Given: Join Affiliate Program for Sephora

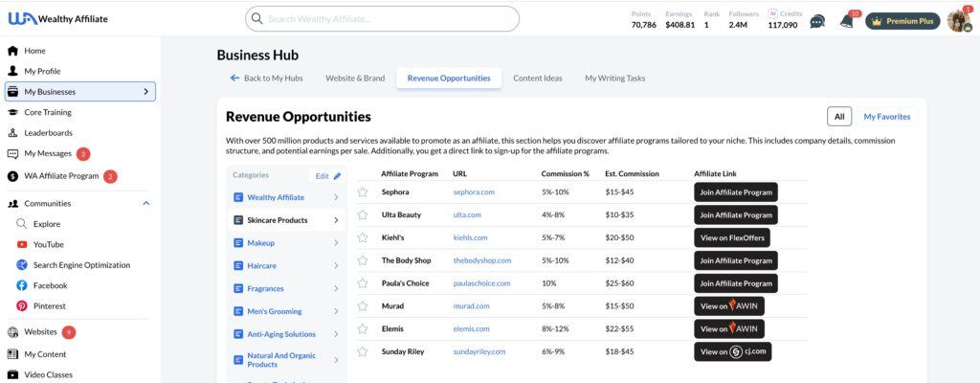Looking at the screenshot, I should (736, 192).
